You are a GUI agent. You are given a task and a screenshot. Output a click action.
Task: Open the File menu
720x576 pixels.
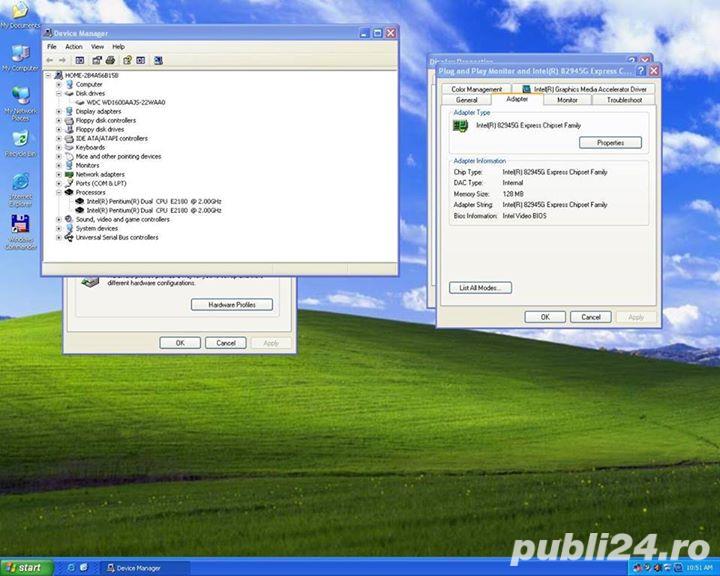tap(51, 47)
